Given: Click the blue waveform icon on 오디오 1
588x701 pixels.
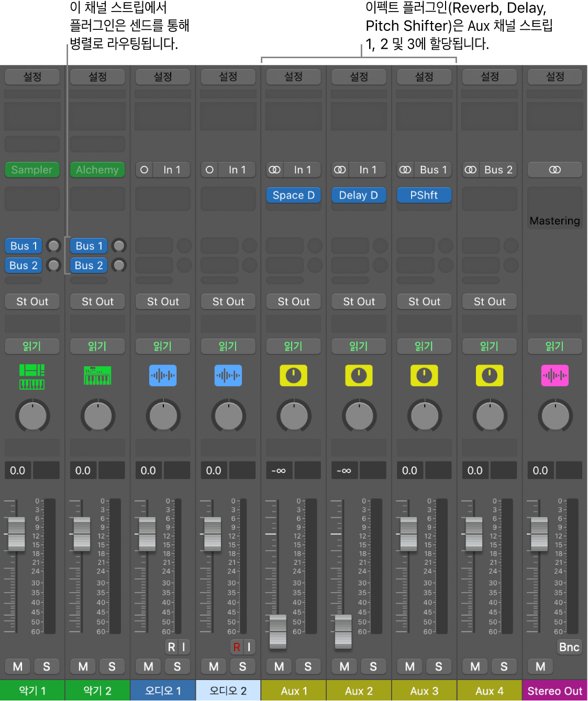Looking at the screenshot, I should tap(163, 376).
